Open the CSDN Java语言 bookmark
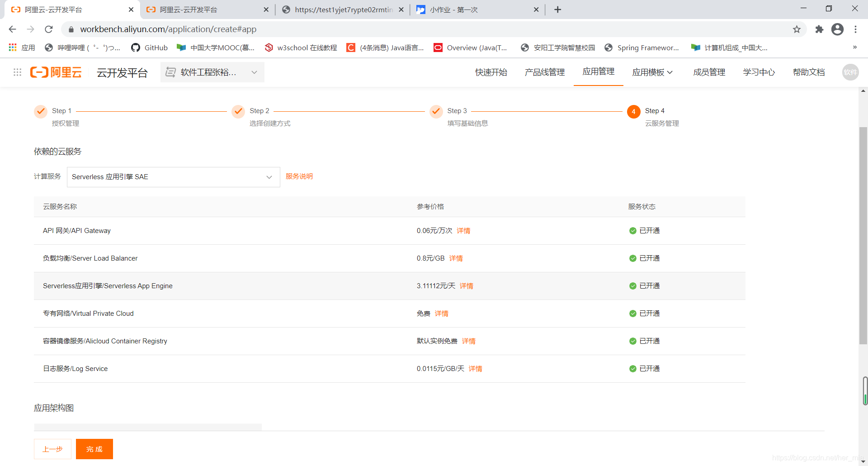 [x=385, y=48]
